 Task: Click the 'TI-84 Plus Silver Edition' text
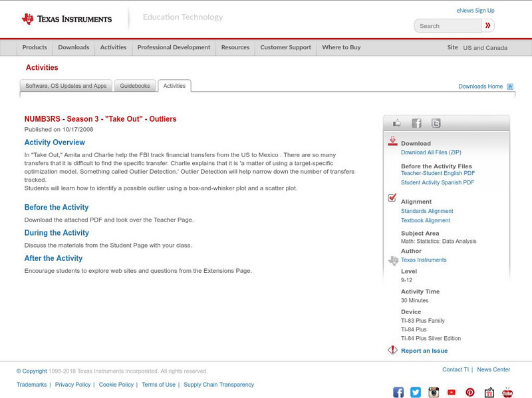pyautogui.click(x=431, y=338)
